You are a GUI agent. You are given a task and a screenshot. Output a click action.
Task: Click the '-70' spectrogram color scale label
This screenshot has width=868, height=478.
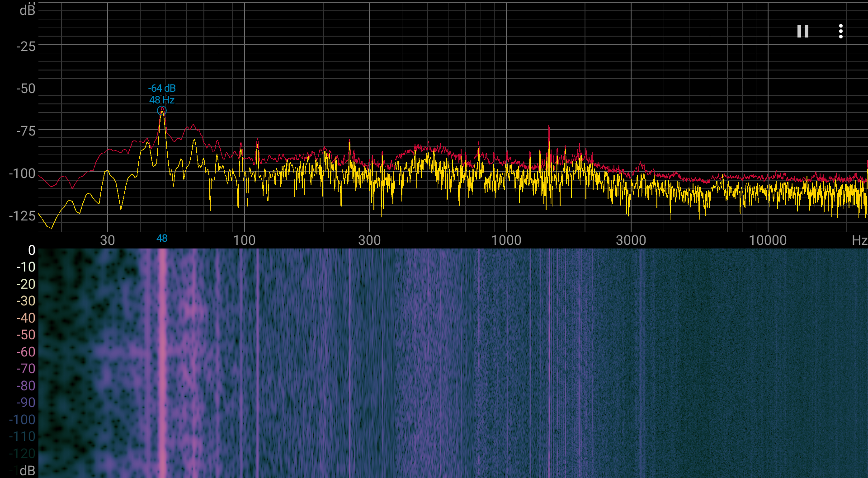(x=26, y=369)
